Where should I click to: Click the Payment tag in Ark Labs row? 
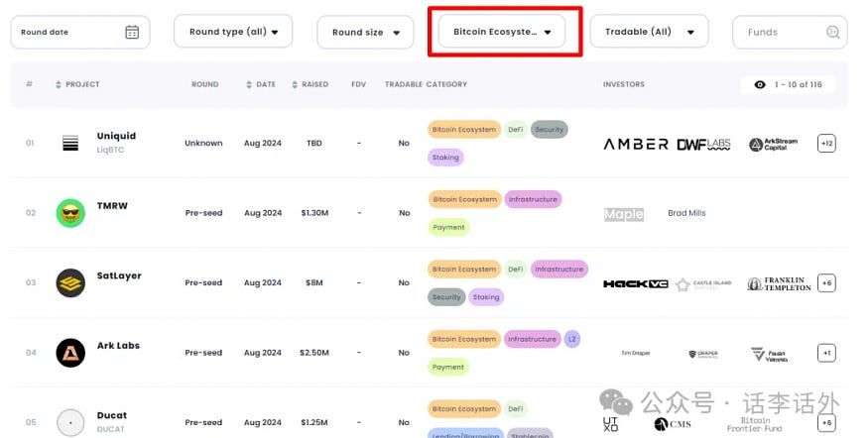(447, 368)
